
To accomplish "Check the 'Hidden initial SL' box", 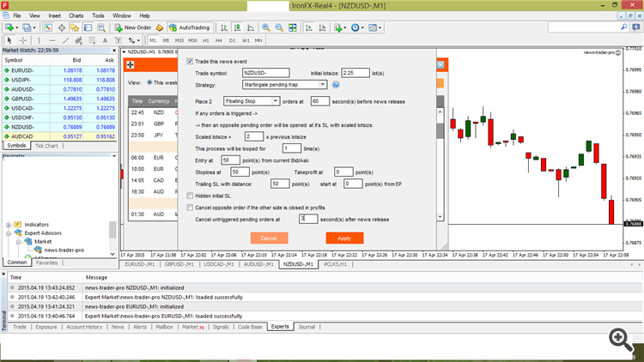I will [190, 196].
